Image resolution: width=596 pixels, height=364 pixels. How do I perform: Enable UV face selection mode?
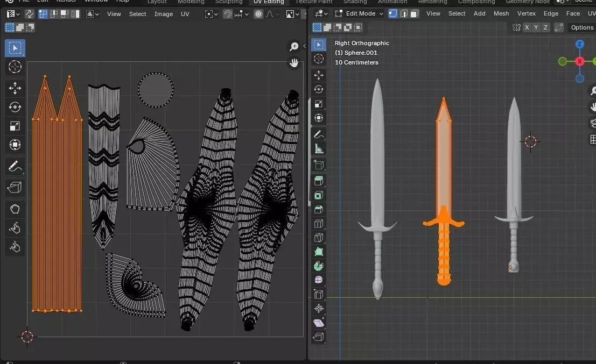pos(65,14)
